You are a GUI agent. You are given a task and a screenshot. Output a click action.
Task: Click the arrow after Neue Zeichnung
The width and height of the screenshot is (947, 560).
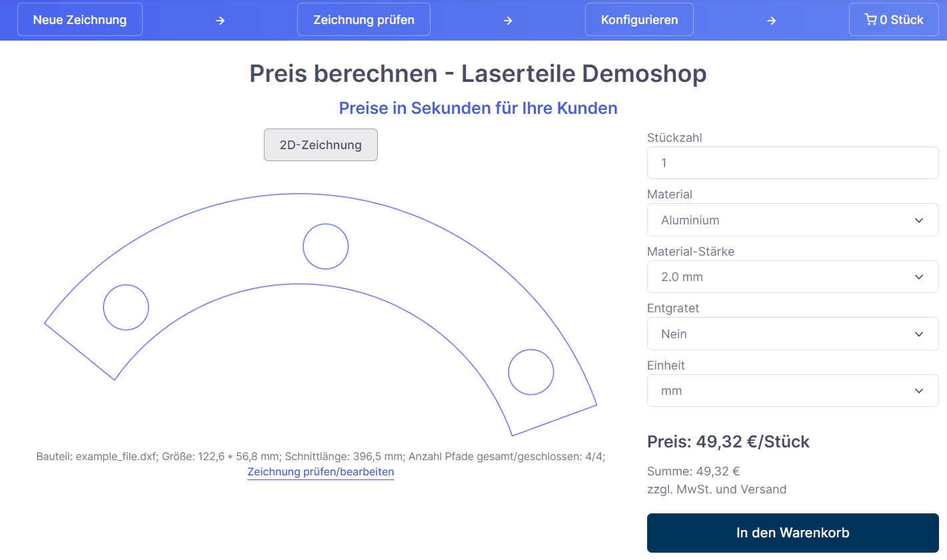click(x=220, y=21)
